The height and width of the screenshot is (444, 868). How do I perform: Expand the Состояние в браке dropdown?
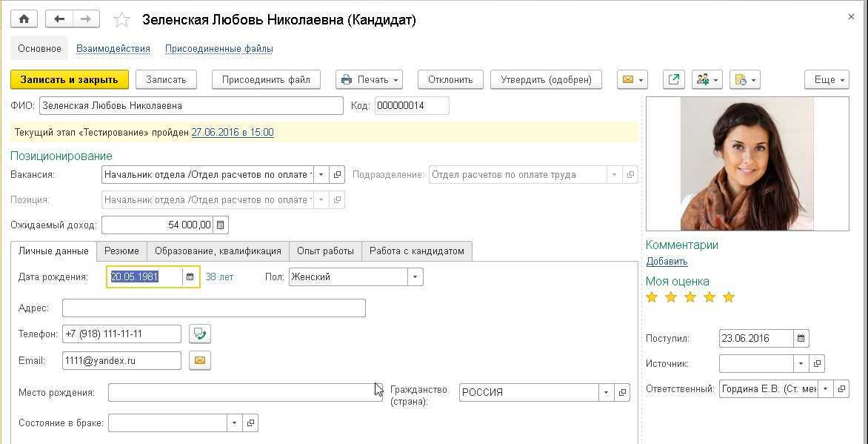(235, 423)
